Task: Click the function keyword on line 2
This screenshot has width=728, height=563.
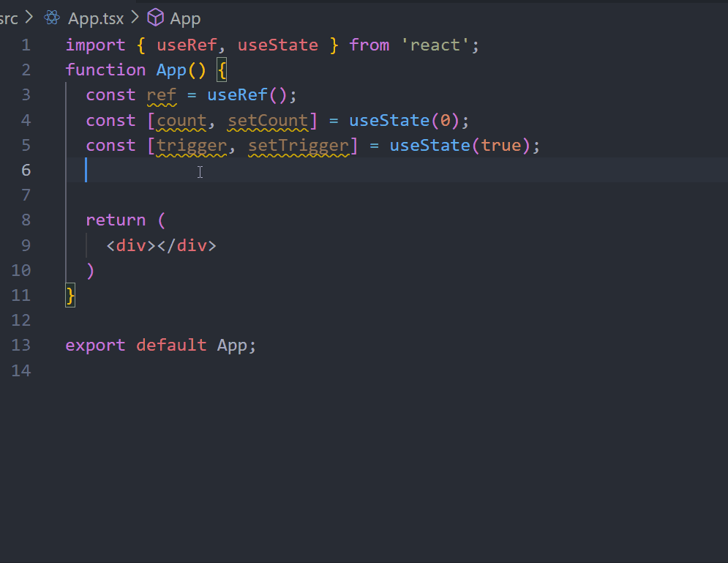Action: 105,70
